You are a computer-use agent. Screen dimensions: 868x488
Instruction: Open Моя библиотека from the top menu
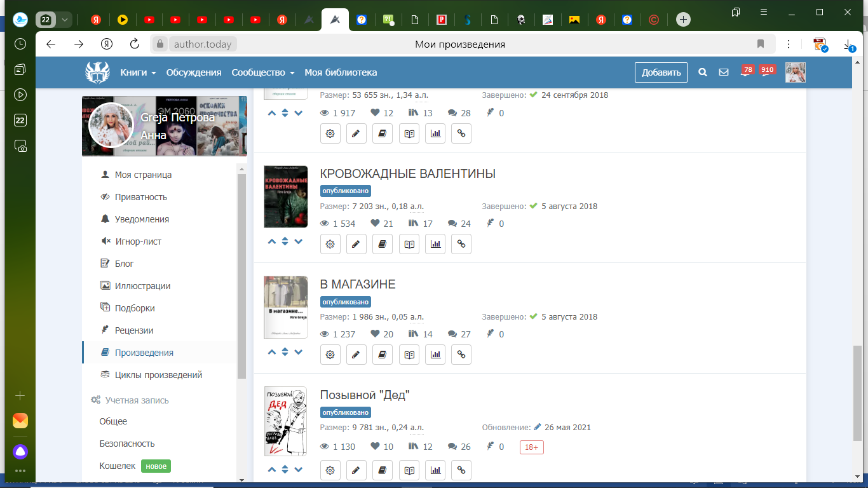[341, 72]
